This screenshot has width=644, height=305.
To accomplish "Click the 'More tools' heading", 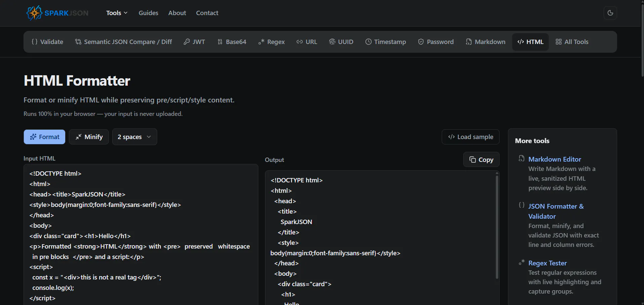I will pyautogui.click(x=532, y=141).
